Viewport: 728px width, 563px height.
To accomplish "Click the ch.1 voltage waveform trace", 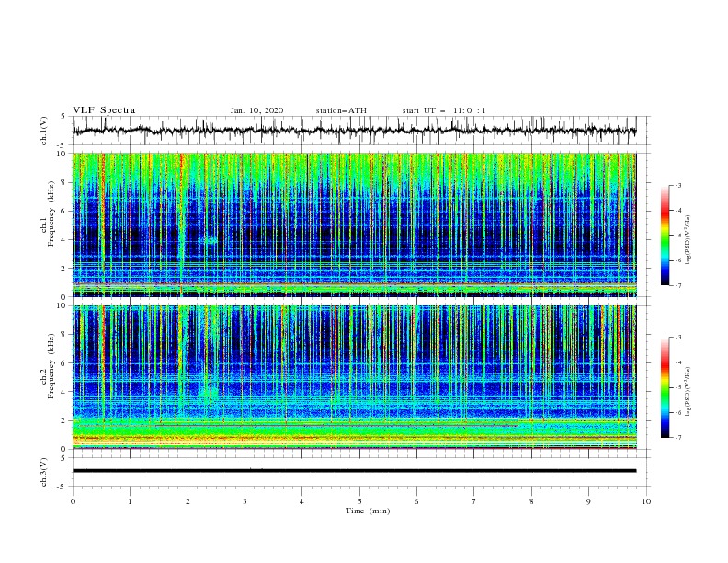I will tap(354, 131).
